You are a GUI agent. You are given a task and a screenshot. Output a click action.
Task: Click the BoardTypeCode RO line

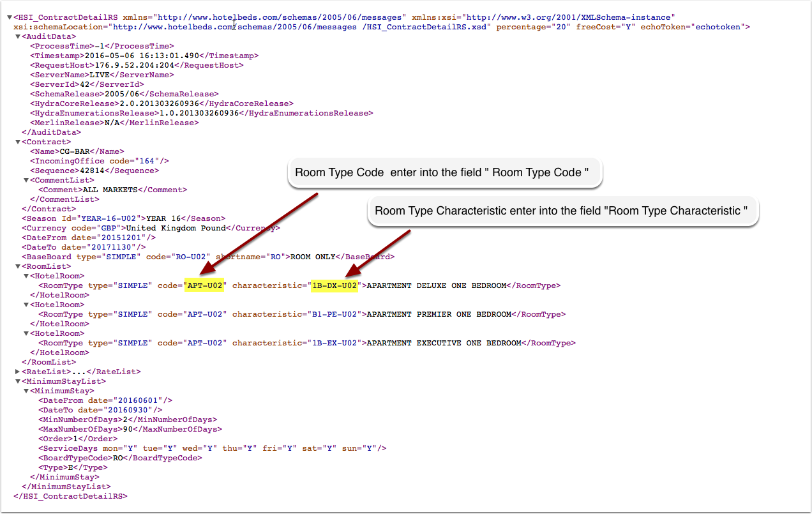(x=120, y=458)
